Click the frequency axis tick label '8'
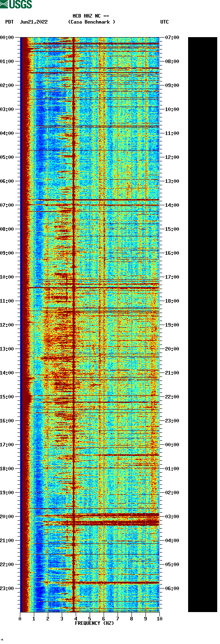 pos(132,619)
